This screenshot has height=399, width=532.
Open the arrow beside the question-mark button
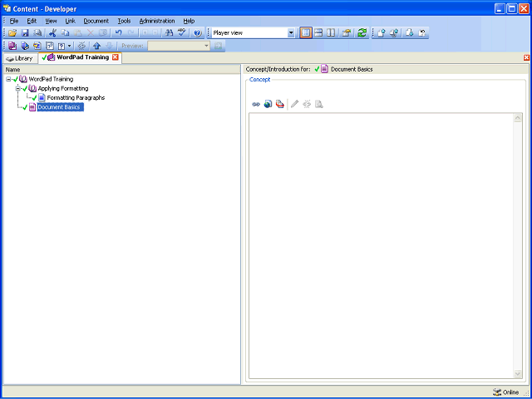pos(69,46)
